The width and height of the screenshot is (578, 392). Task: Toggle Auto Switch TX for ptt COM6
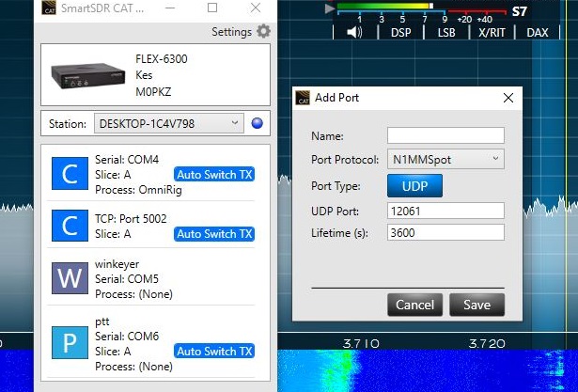tap(214, 351)
